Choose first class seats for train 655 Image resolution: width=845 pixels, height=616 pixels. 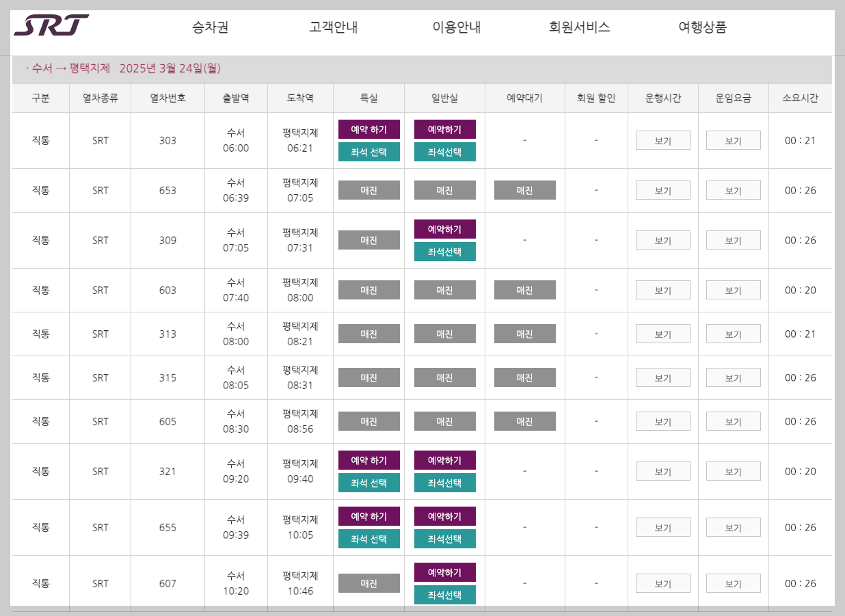click(368, 539)
